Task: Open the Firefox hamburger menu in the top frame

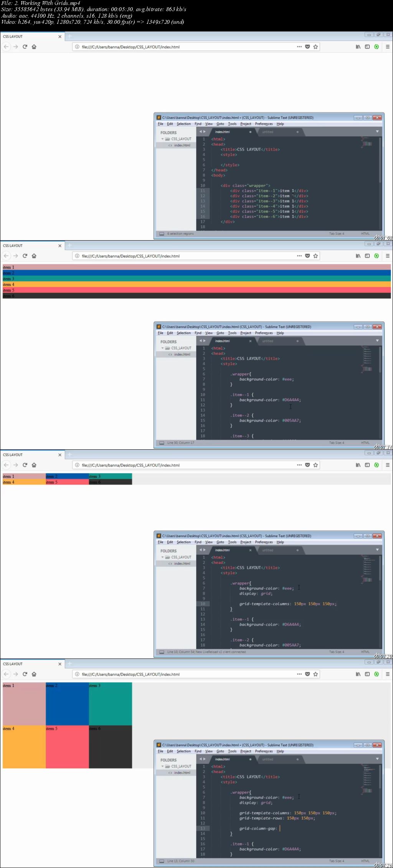Action: 387,47
